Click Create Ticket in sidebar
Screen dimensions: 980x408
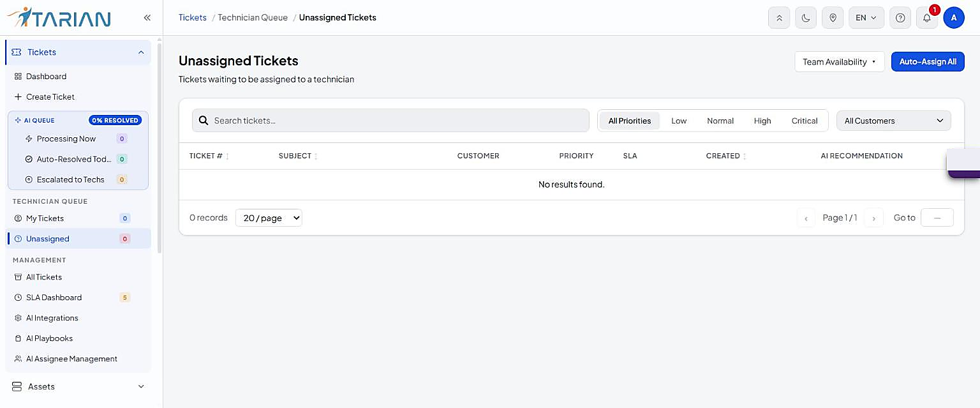[50, 97]
